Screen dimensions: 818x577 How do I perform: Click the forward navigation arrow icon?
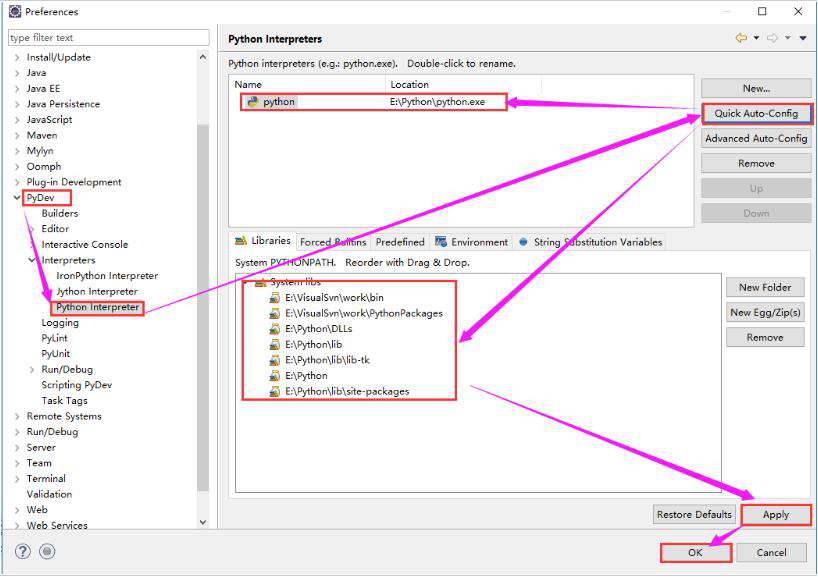coord(773,38)
